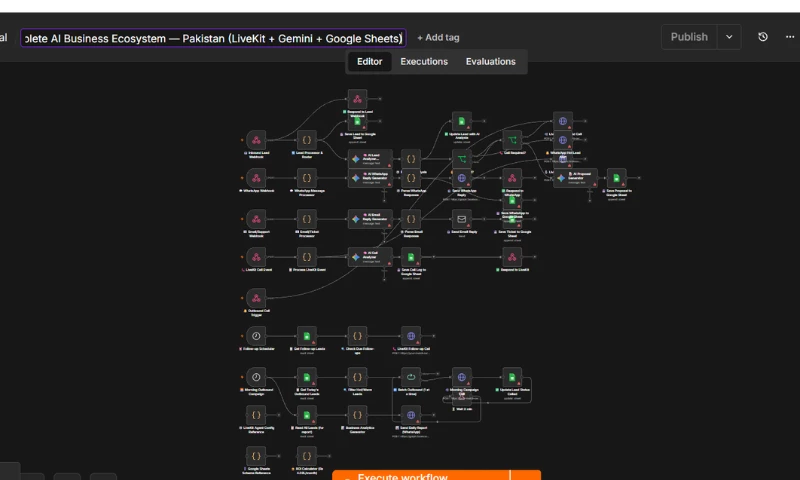This screenshot has width=800, height=480.
Task: Open workflow version history icon
Action: click(763, 37)
